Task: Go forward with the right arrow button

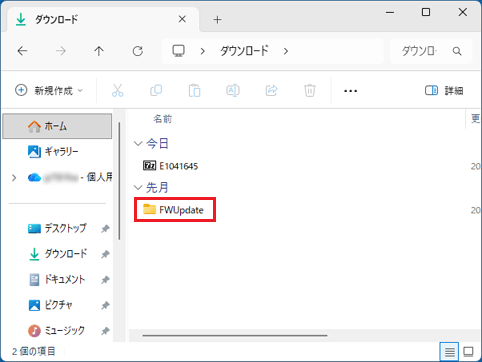Action: [61, 51]
